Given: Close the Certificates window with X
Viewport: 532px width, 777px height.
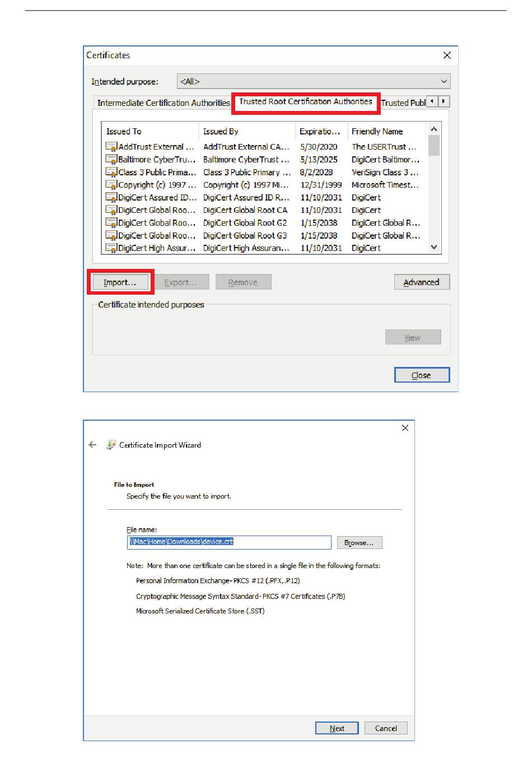Looking at the screenshot, I should point(447,55).
